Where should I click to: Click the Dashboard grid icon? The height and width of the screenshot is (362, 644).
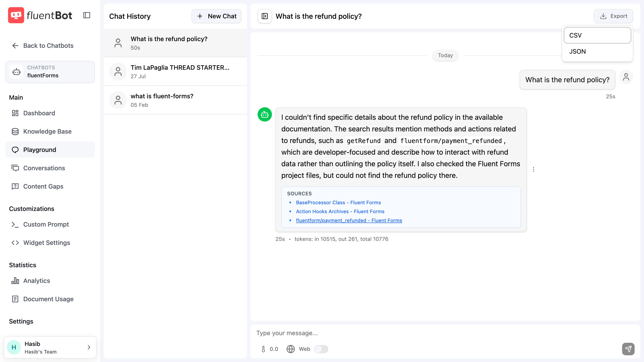click(15, 113)
